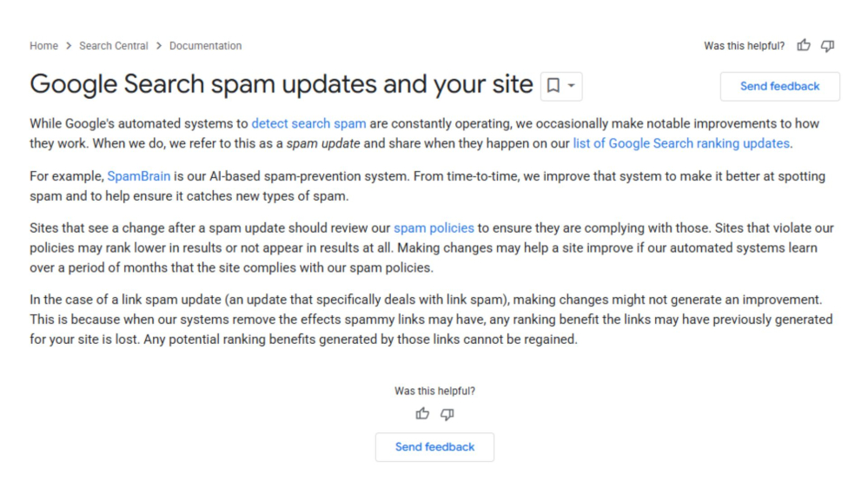Follow the "list of Google Search ranking updates" link

coord(681,143)
